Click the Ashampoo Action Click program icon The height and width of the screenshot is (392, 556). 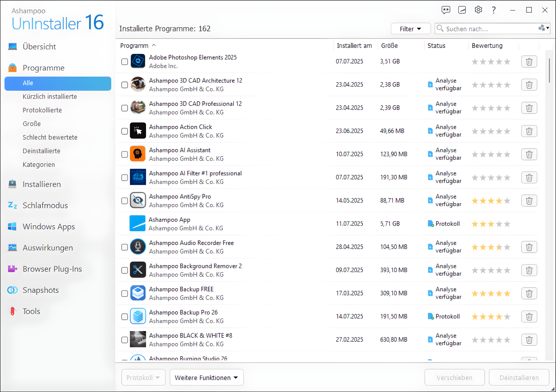(x=138, y=131)
